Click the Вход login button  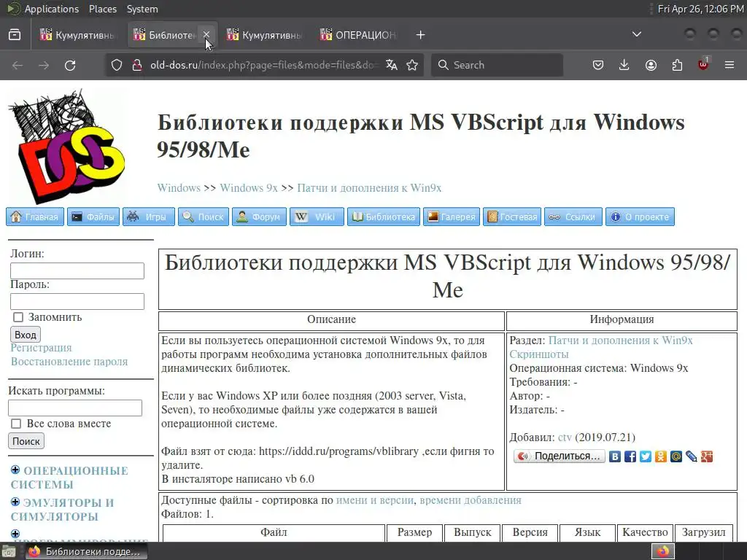[26, 334]
